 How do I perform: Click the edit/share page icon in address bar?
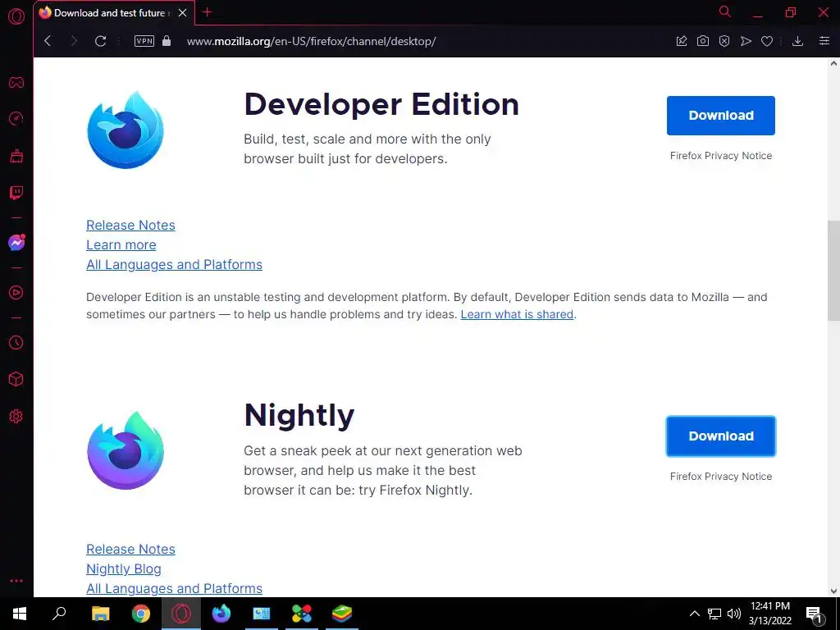pos(682,41)
